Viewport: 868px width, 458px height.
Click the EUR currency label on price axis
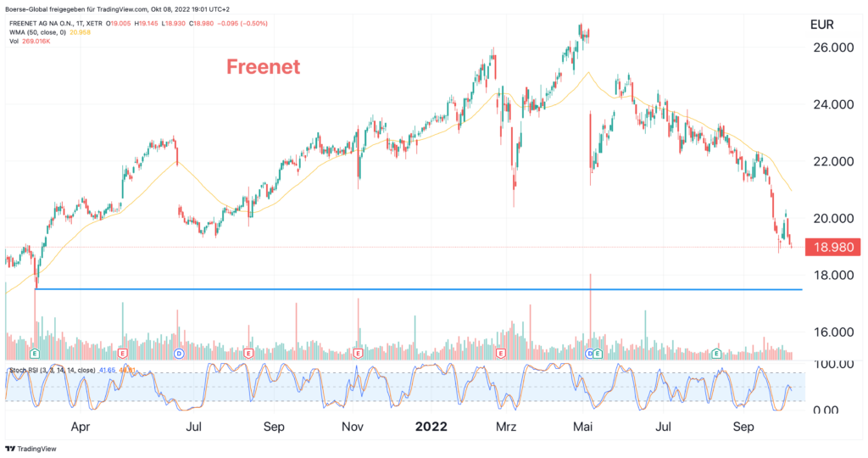(x=821, y=25)
